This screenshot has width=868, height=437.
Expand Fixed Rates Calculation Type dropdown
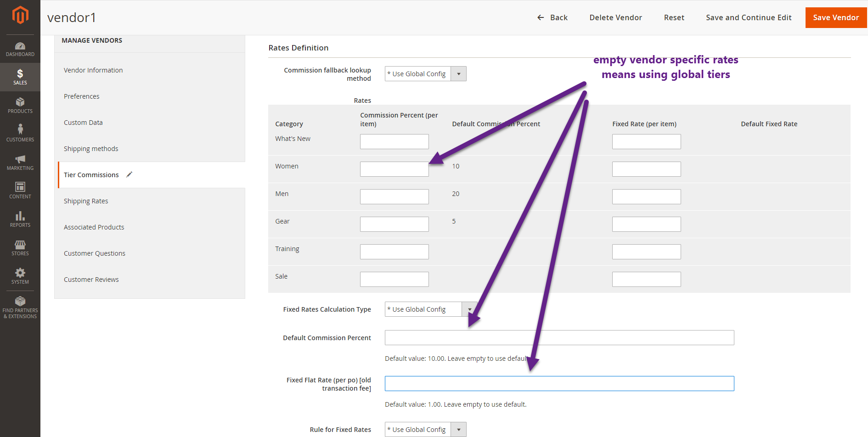point(431,309)
